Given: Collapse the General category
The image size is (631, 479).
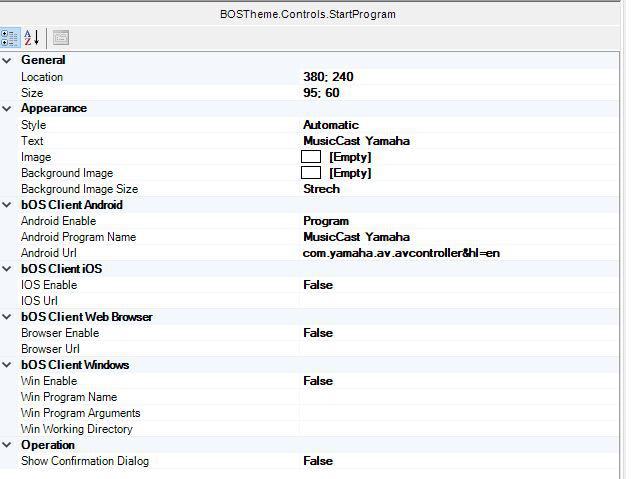Looking at the screenshot, I should pyautogui.click(x=8, y=61).
